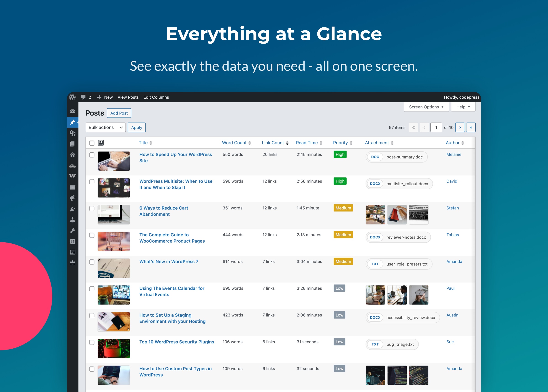548x392 pixels.
Task: Click View Posts in the admin bar
Action: (128, 97)
